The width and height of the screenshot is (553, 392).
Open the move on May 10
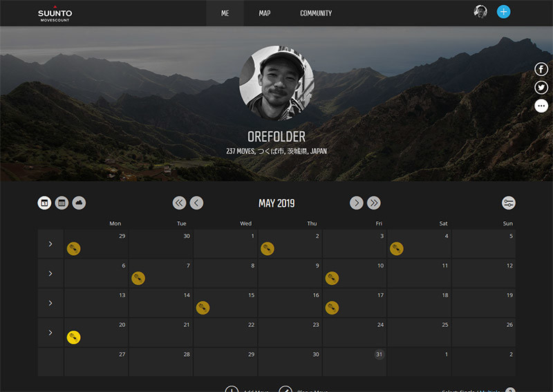pyautogui.click(x=332, y=279)
